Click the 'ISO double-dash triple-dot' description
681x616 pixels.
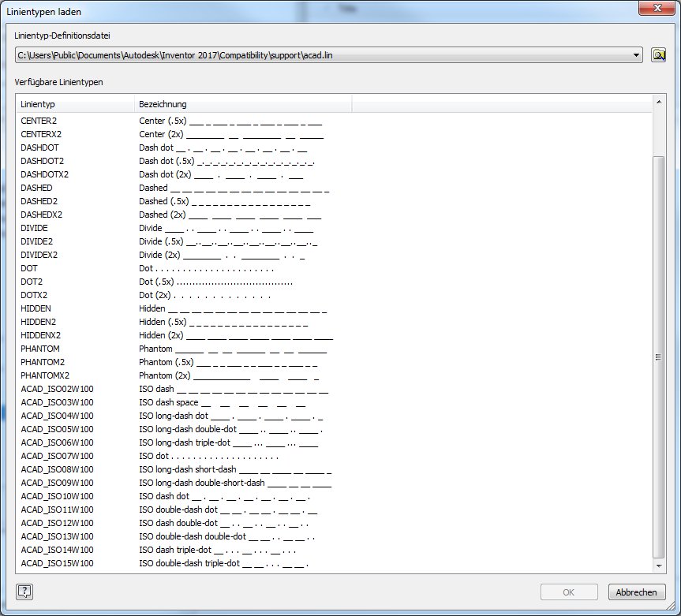coord(223,563)
